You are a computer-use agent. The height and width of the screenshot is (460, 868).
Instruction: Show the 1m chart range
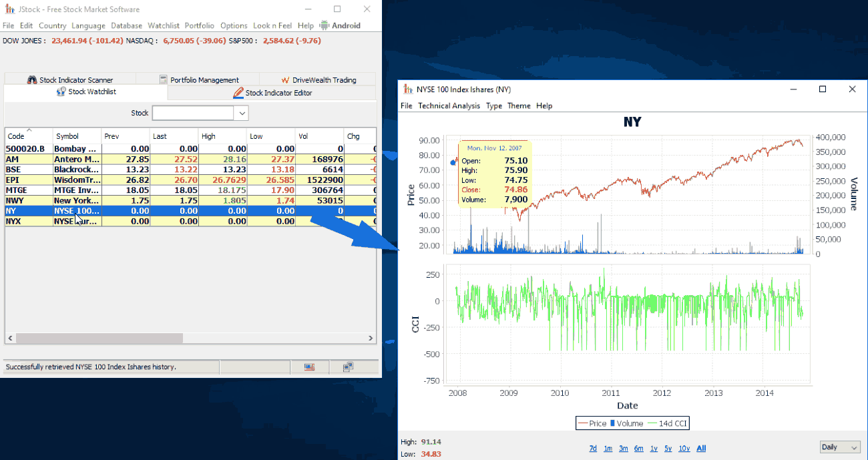(x=608, y=449)
